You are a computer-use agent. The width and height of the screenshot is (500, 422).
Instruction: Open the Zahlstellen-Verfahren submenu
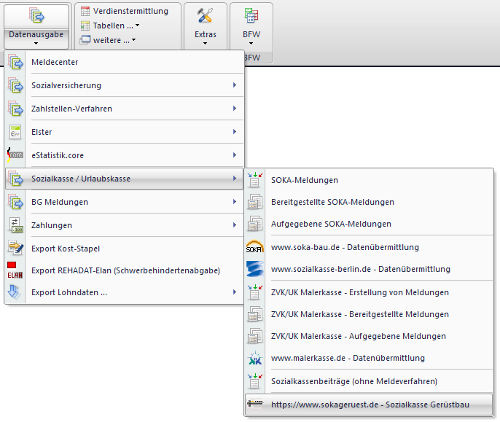[x=125, y=109]
